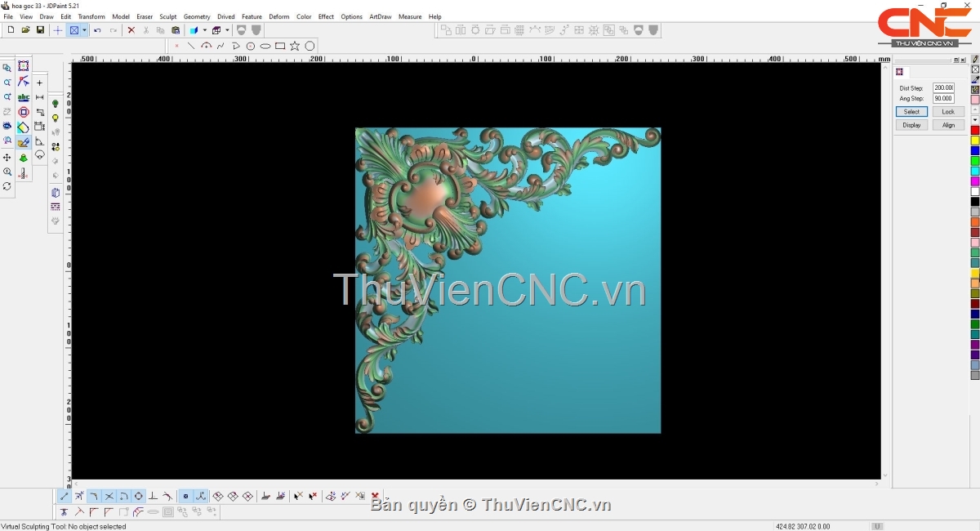
Task: Select the ellipse shape drawing tool
Action: tap(265, 46)
